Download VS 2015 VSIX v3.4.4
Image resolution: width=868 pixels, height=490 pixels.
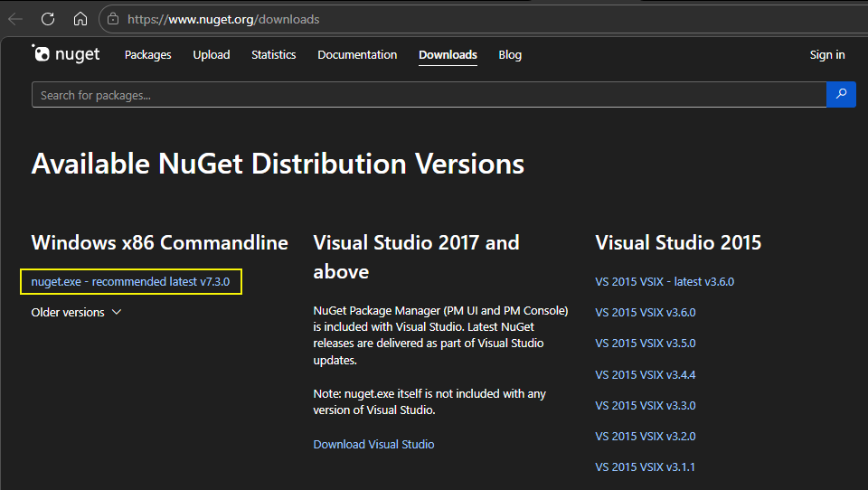click(x=645, y=374)
